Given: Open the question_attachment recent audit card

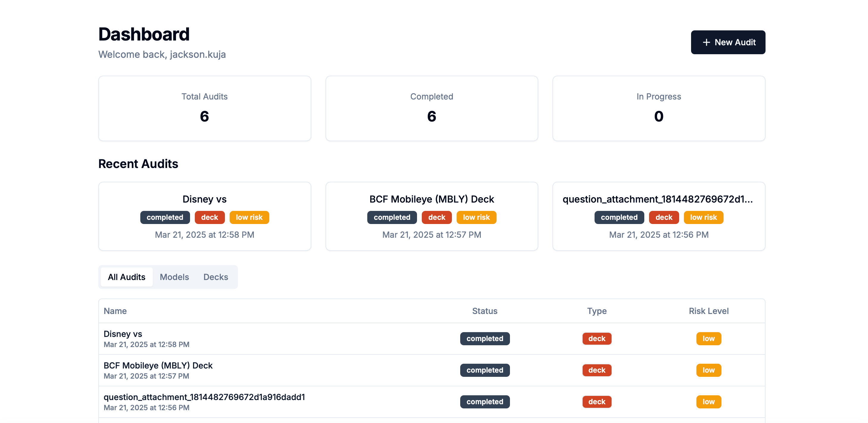Looking at the screenshot, I should tap(659, 216).
